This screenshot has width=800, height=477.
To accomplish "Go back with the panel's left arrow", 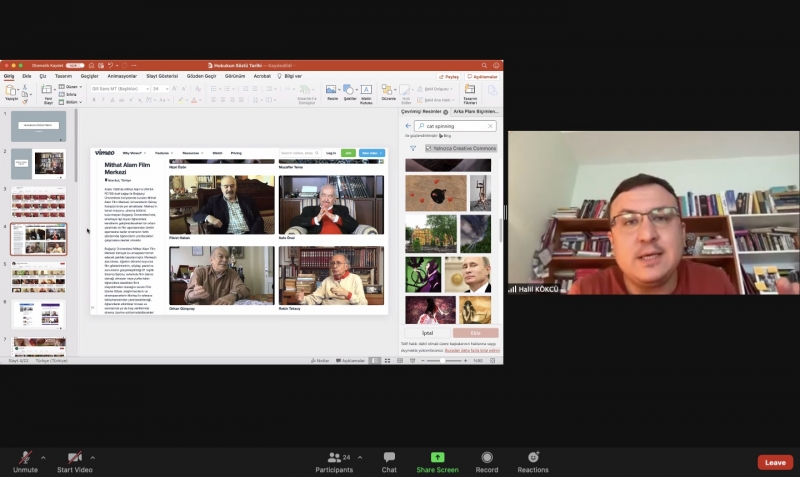I will pyautogui.click(x=408, y=126).
